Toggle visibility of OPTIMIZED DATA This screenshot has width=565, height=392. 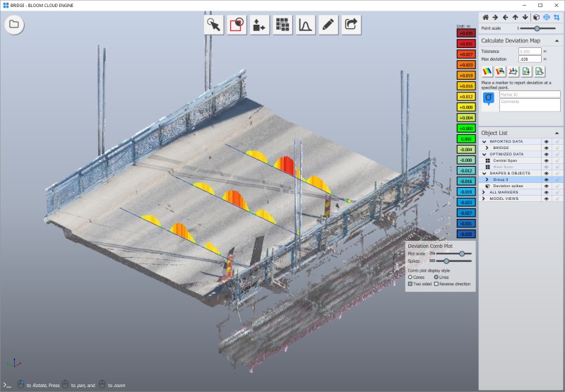coord(546,154)
